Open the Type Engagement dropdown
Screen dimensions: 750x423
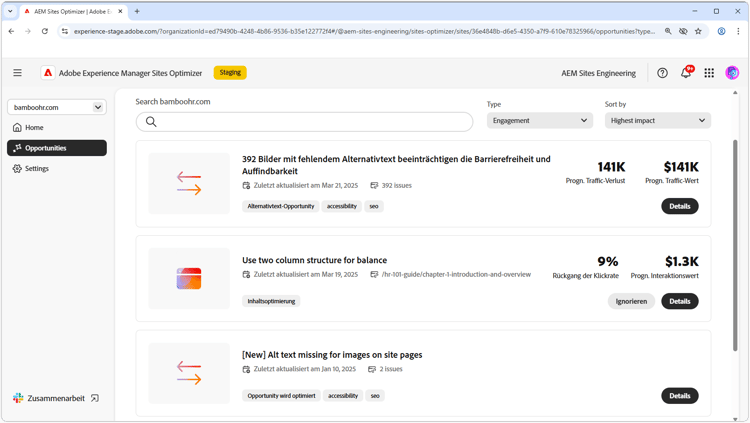(x=540, y=120)
